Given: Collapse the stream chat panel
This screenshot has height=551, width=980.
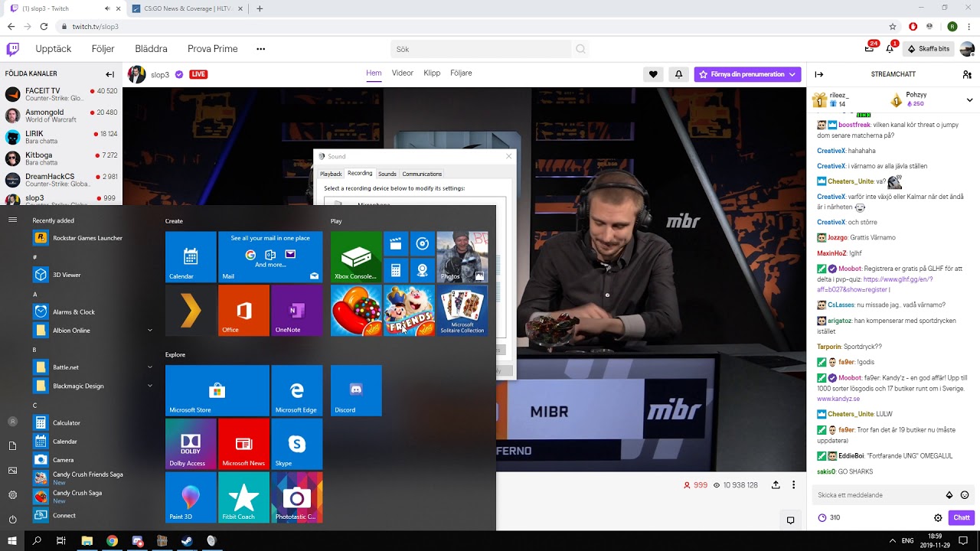Looking at the screenshot, I should [x=818, y=74].
